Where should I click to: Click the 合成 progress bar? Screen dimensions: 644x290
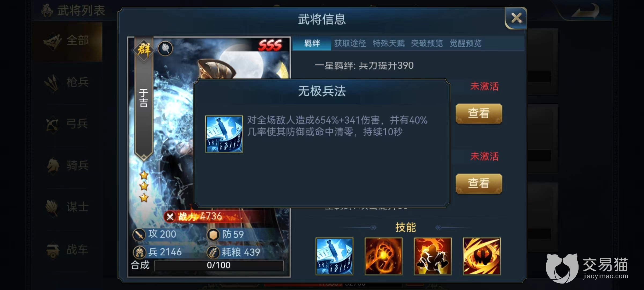tap(219, 265)
